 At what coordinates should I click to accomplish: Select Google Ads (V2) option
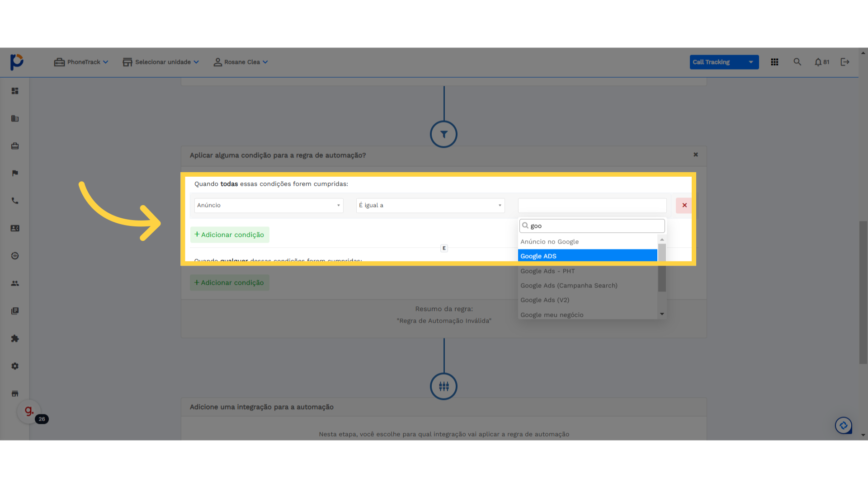587,300
